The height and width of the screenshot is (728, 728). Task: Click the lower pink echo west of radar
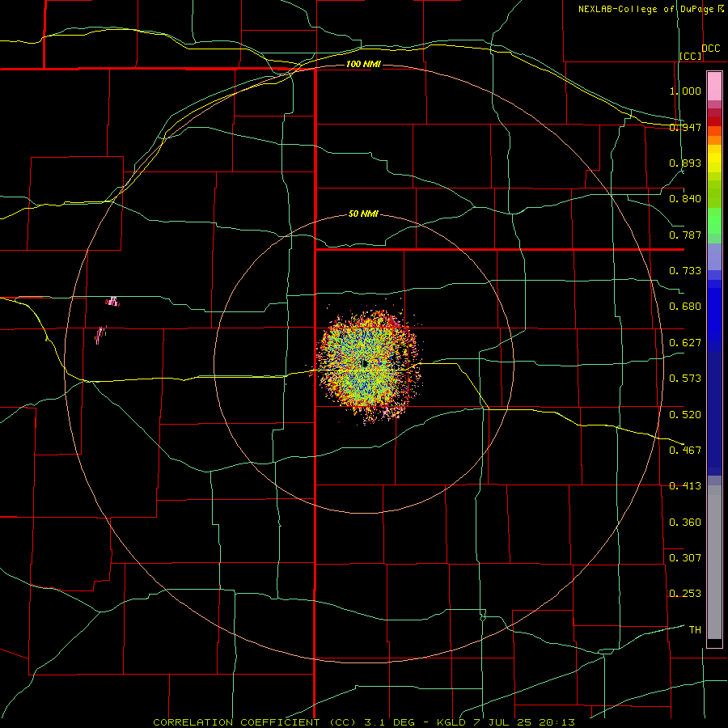pyautogui.click(x=101, y=335)
